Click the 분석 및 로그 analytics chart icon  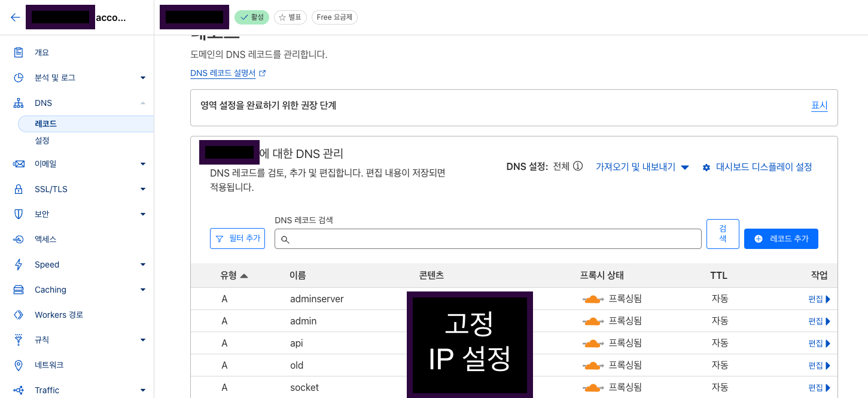pyautogui.click(x=18, y=77)
